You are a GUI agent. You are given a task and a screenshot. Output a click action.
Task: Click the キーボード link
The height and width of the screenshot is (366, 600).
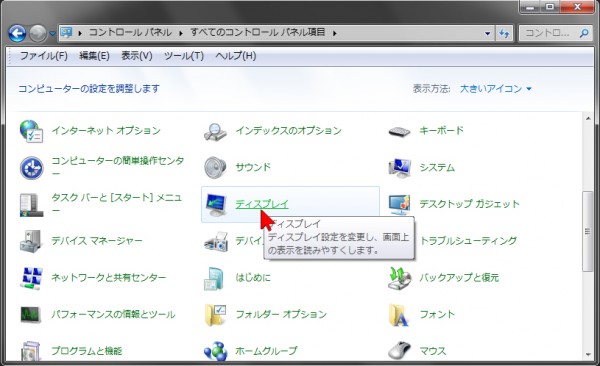pyautogui.click(x=441, y=131)
